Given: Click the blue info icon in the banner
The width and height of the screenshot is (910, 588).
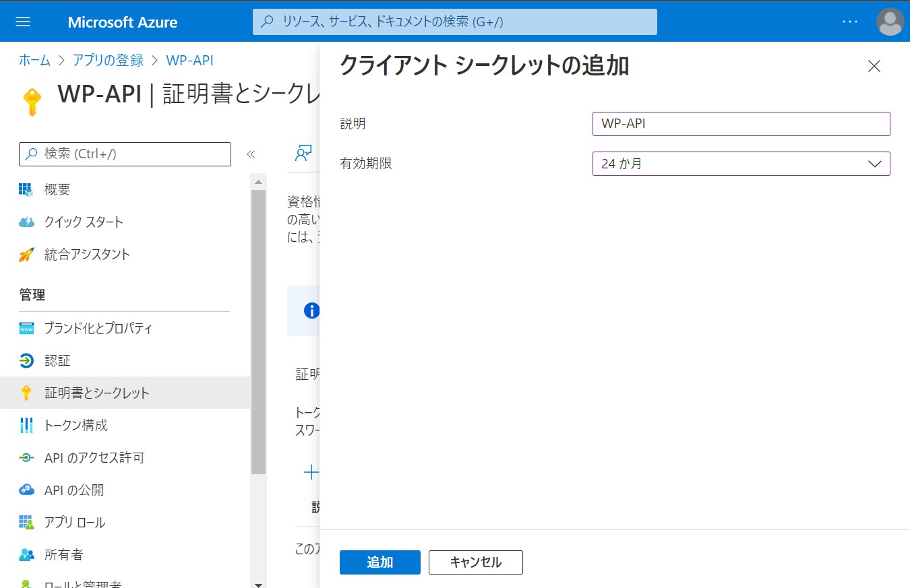Looking at the screenshot, I should tap(311, 311).
